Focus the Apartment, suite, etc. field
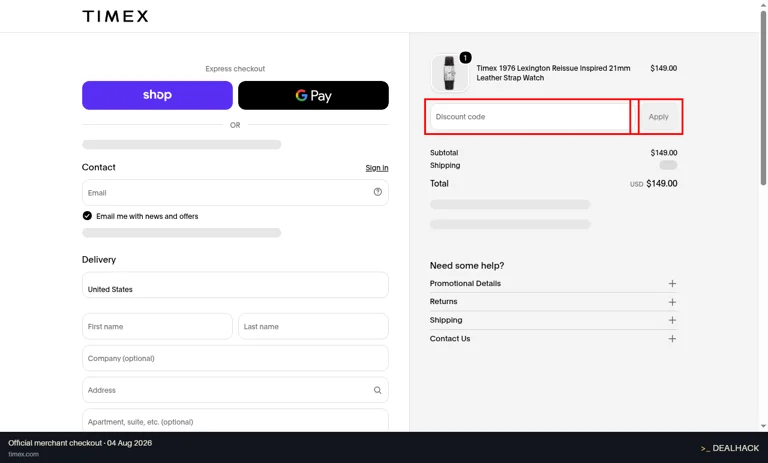768x463 pixels. pyautogui.click(x=235, y=421)
